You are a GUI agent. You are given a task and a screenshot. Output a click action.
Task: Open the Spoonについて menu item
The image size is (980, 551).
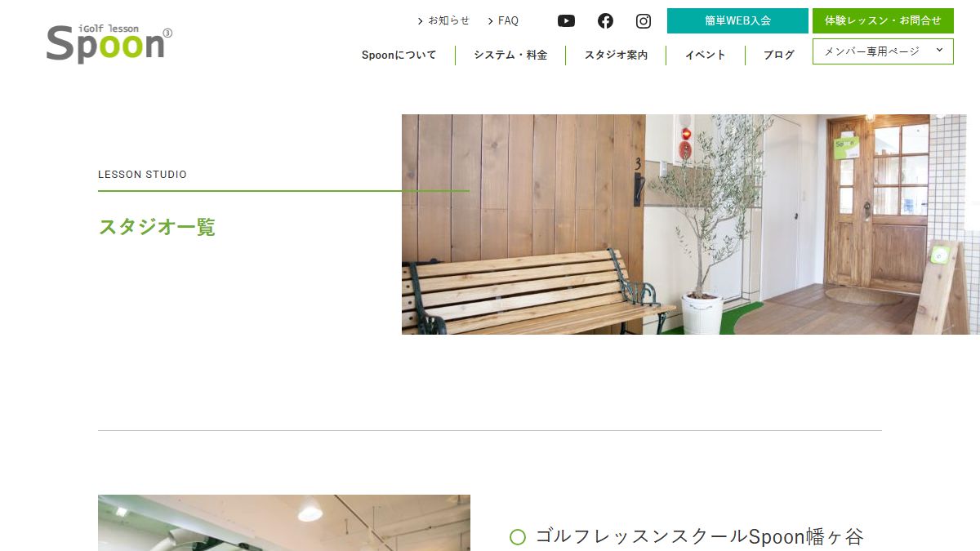coord(399,56)
